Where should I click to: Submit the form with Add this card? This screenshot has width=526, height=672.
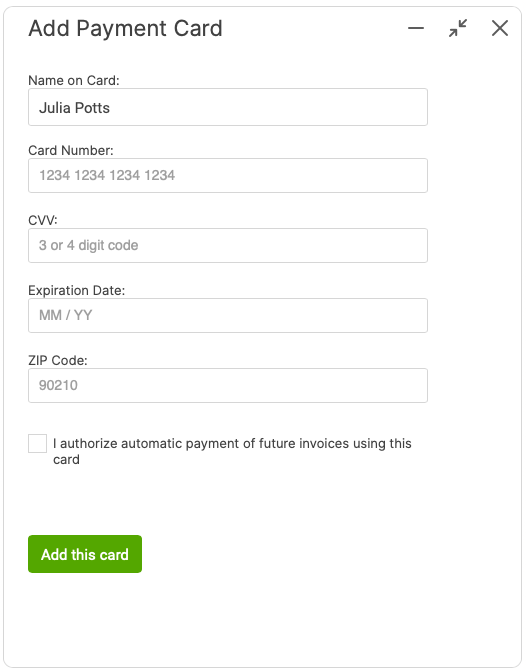pos(85,554)
